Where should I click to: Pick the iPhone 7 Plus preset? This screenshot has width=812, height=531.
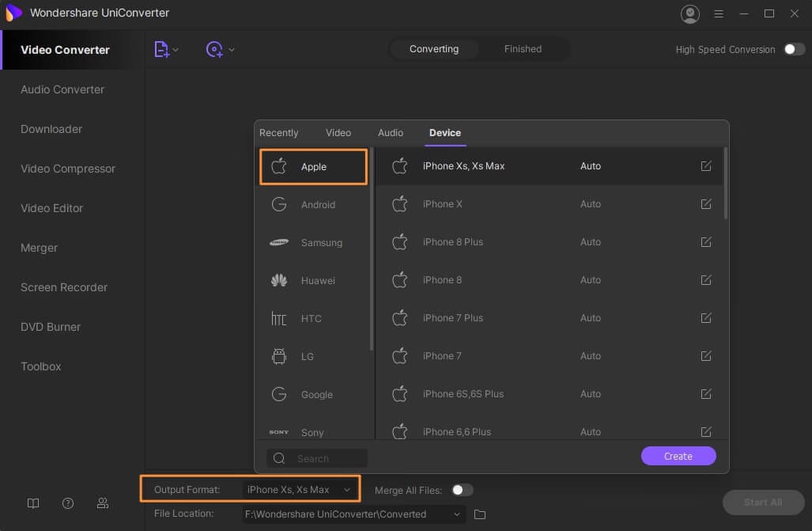tap(549, 318)
